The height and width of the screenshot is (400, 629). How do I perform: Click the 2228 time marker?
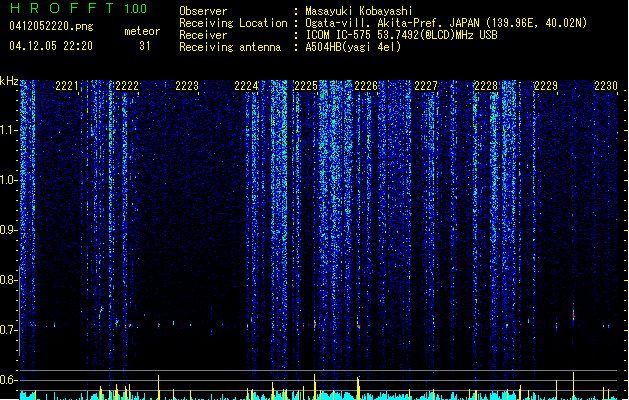point(486,86)
